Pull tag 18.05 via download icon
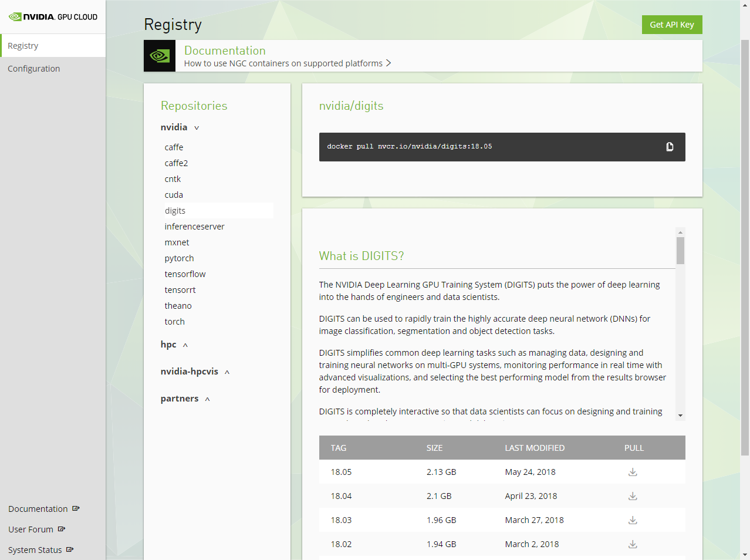750x560 pixels. (x=633, y=472)
